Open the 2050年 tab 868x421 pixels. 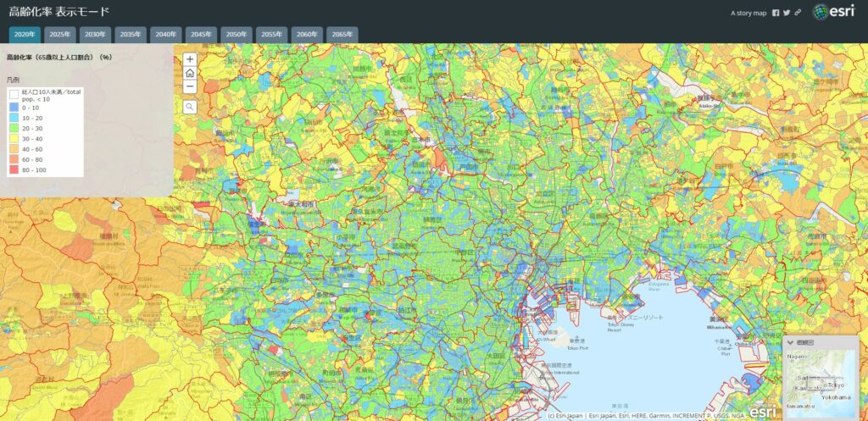pyautogui.click(x=236, y=34)
